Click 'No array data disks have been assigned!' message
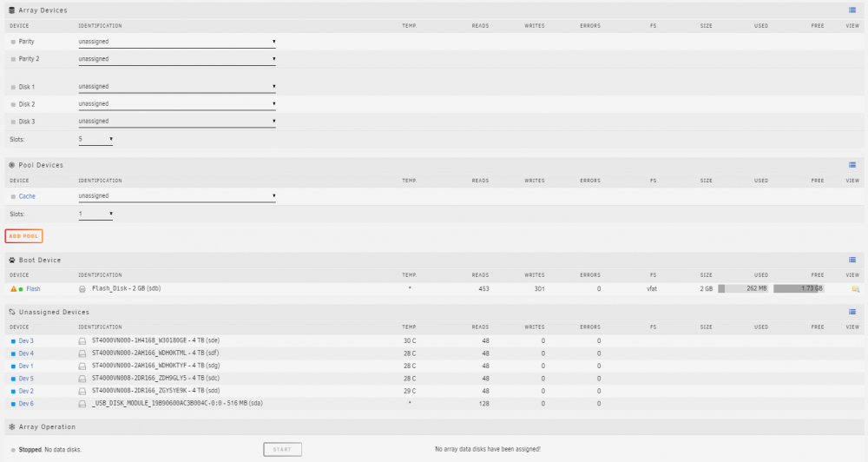The image size is (868, 462). click(488, 449)
